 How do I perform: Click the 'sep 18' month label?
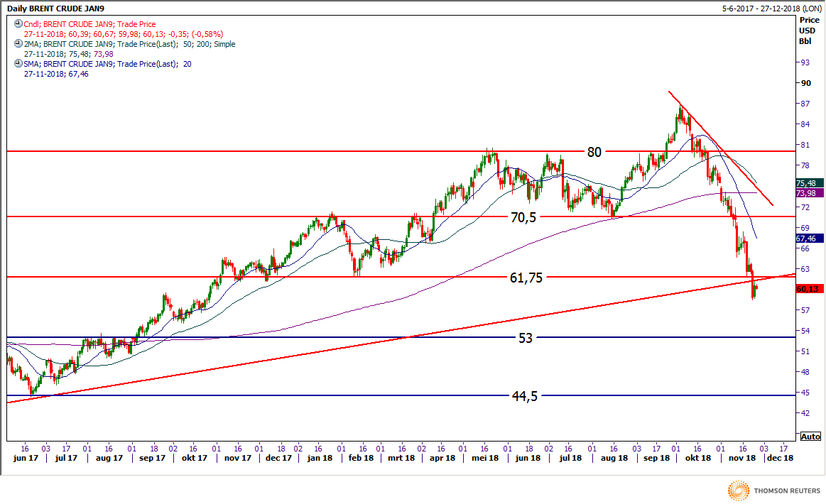pos(656,458)
